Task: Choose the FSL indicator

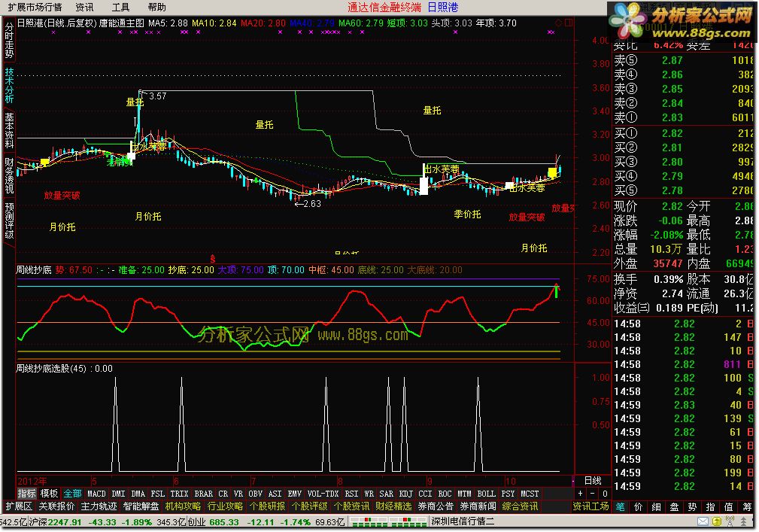Action: point(157,494)
